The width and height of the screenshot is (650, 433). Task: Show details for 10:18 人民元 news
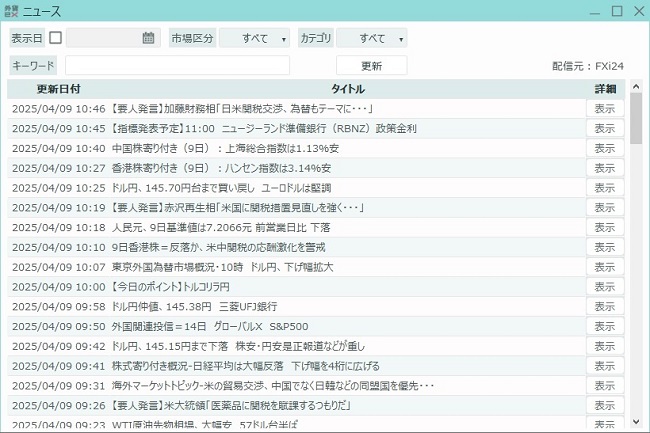[605, 227]
